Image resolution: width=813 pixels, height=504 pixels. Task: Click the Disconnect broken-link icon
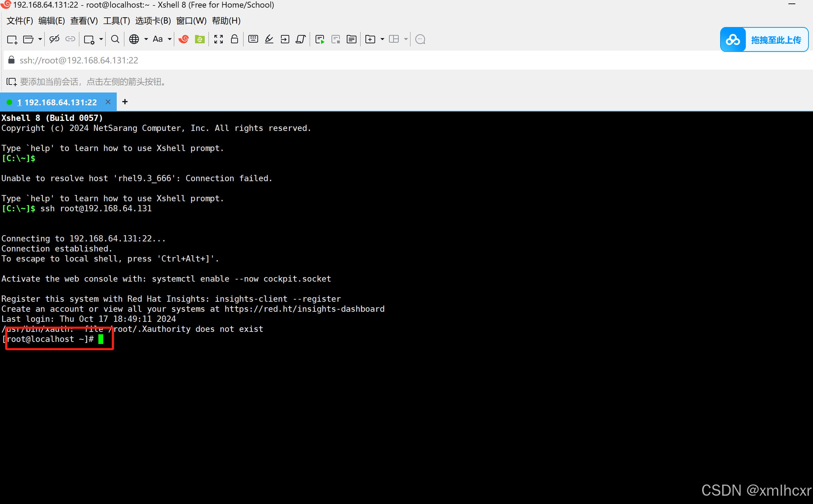click(x=54, y=39)
